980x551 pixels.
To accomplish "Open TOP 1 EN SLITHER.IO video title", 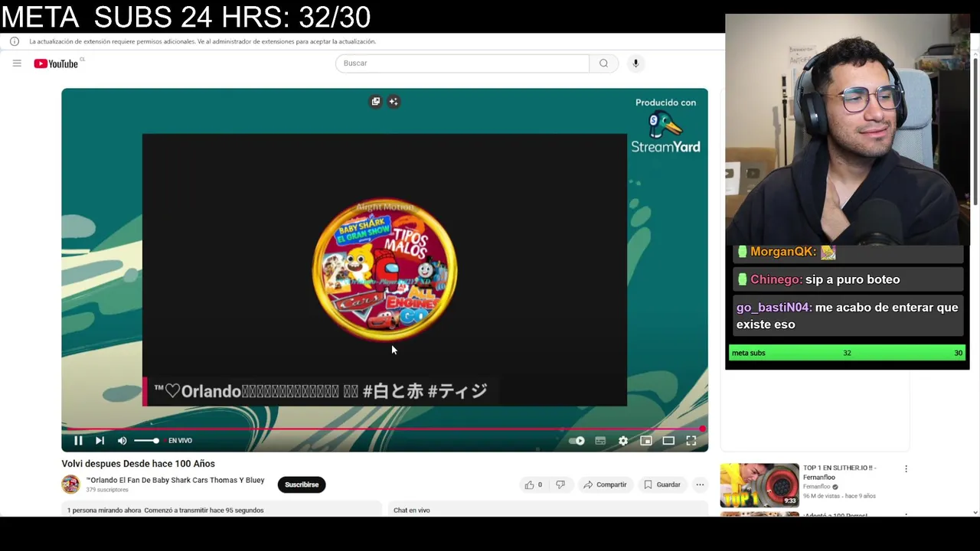I will [x=839, y=472].
